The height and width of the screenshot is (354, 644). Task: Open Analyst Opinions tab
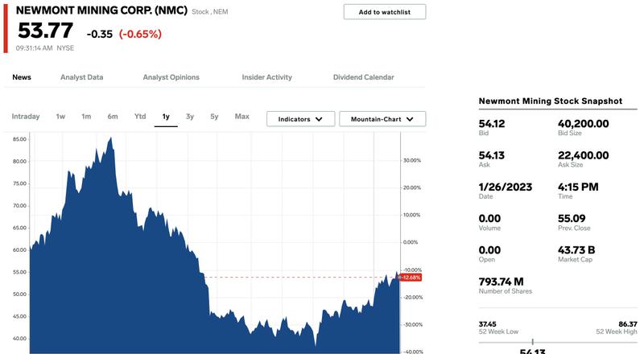point(171,77)
